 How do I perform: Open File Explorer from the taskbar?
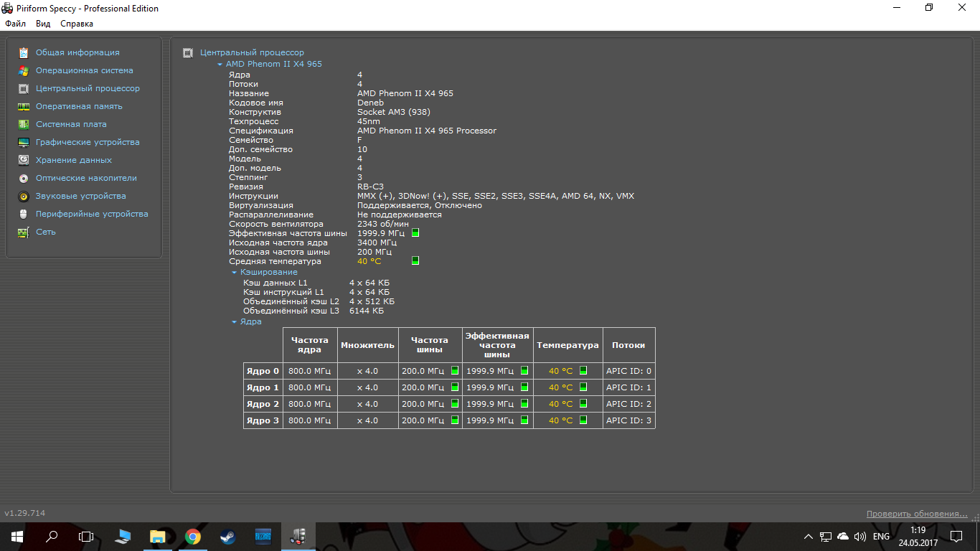click(158, 536)
